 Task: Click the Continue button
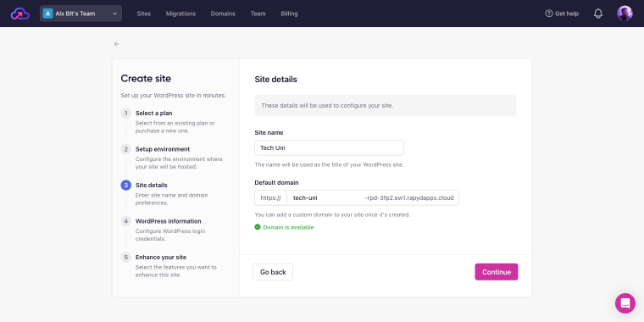pyautogui.click(x=497, y=272)
